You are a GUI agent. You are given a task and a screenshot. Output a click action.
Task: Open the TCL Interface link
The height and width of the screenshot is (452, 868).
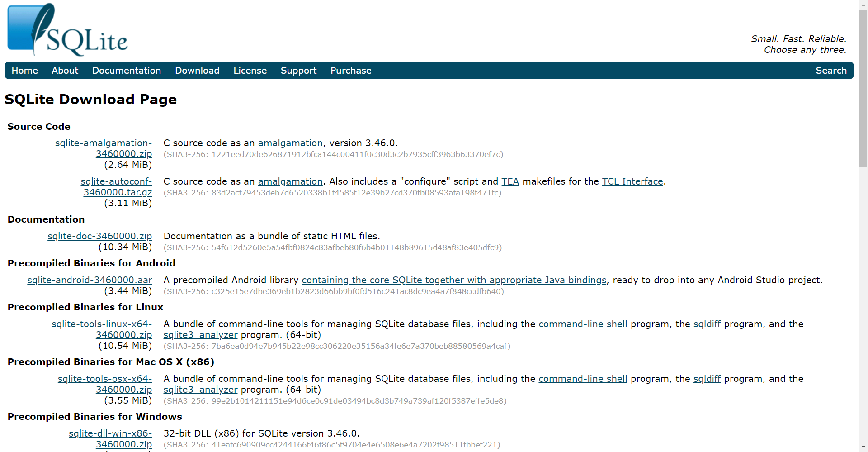pos(632,181)
